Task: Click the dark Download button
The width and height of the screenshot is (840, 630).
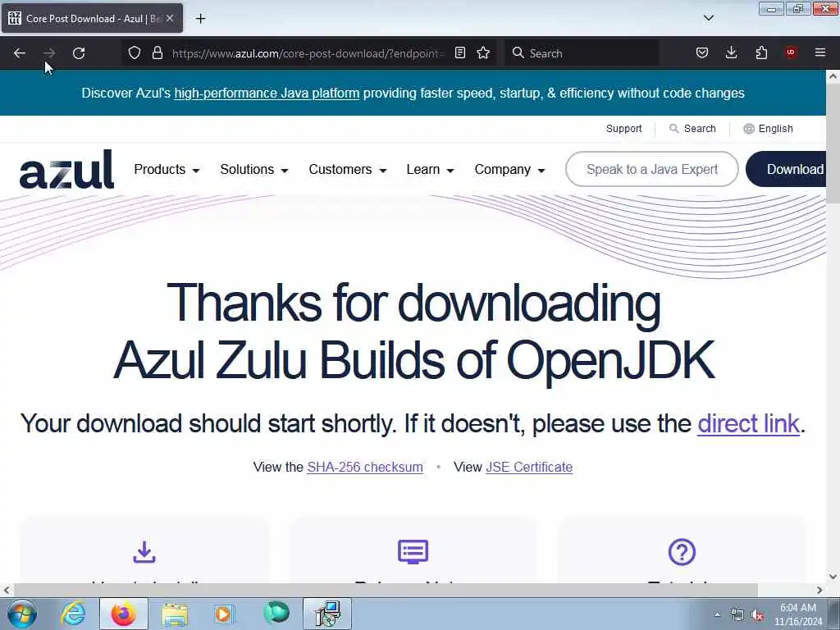Action: tap(786, 169)
